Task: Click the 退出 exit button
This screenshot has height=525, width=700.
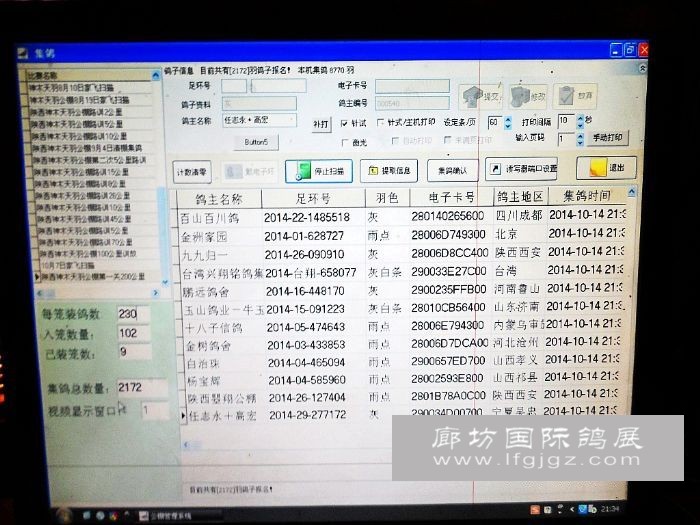Action: pyautogui.click(x=606, y=168)
